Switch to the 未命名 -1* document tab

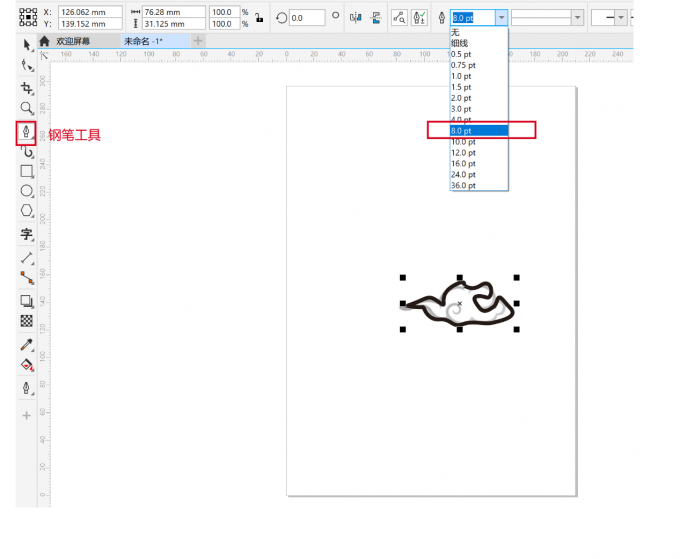[144, 41]
